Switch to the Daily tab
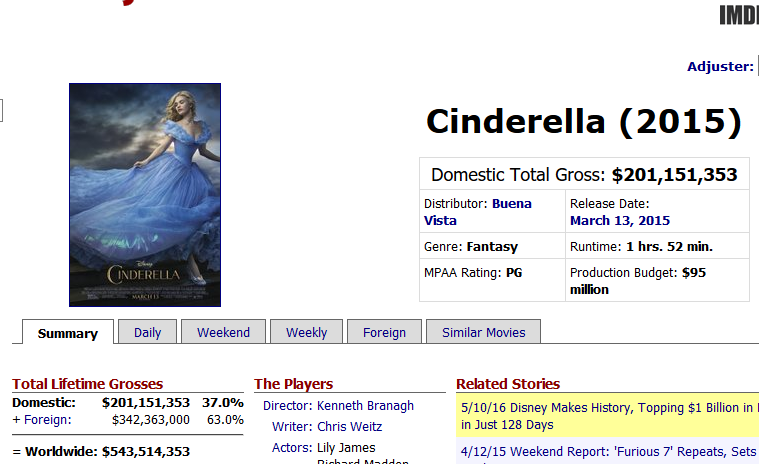Viewport: 759px width, 464px height. (148, 332)
